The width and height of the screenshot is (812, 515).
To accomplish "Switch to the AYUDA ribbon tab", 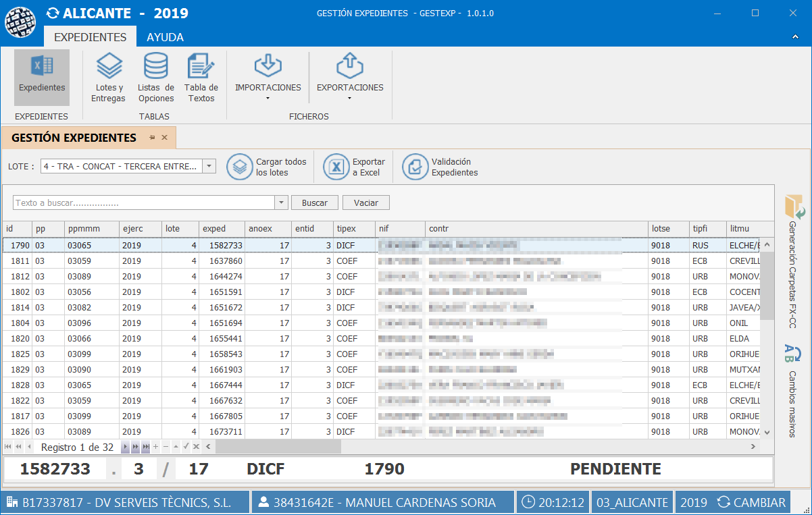I will pyautogui.click(x=165, y=37).
